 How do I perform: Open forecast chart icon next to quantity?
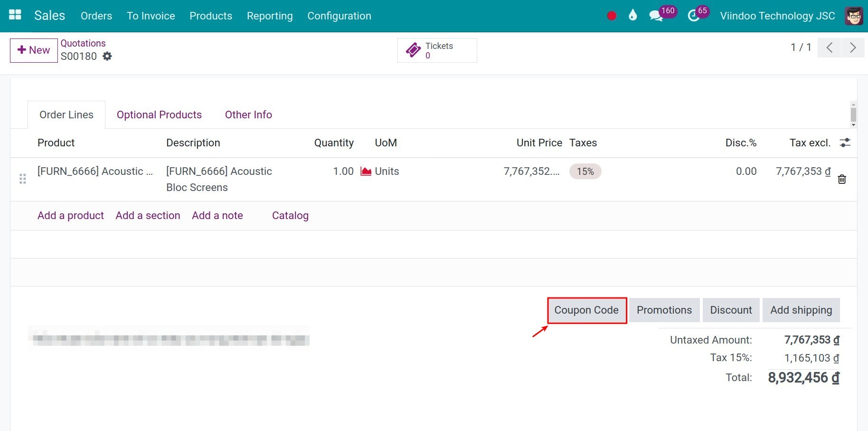[x=366, y=171]
